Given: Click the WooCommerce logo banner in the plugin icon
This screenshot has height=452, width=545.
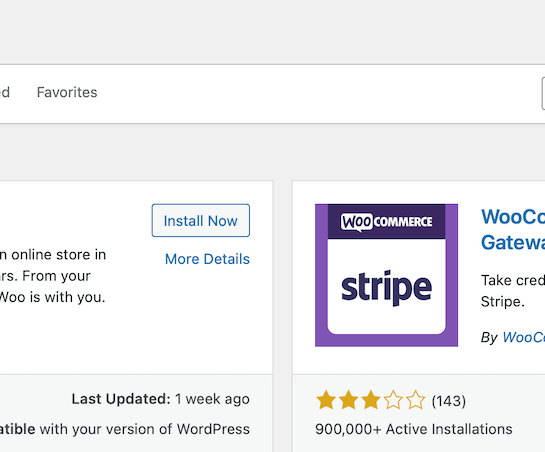Looking at the screenshot, I should point(387,221).
